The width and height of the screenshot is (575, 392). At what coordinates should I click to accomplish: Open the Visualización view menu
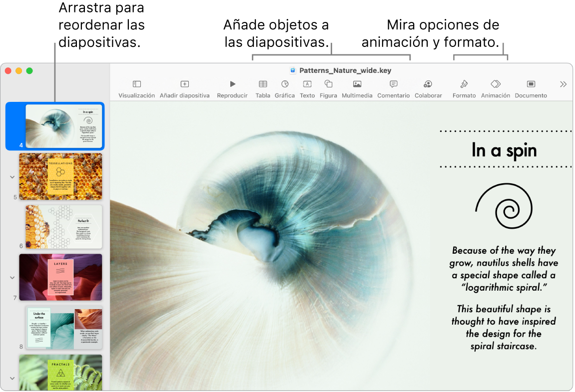pyautogui.click(x=136, y=88)
